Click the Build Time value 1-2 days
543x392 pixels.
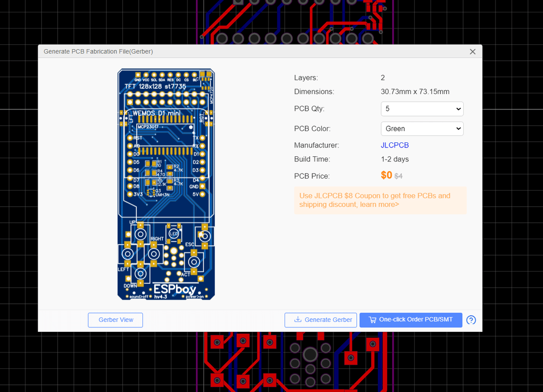[x=395, y=159]
